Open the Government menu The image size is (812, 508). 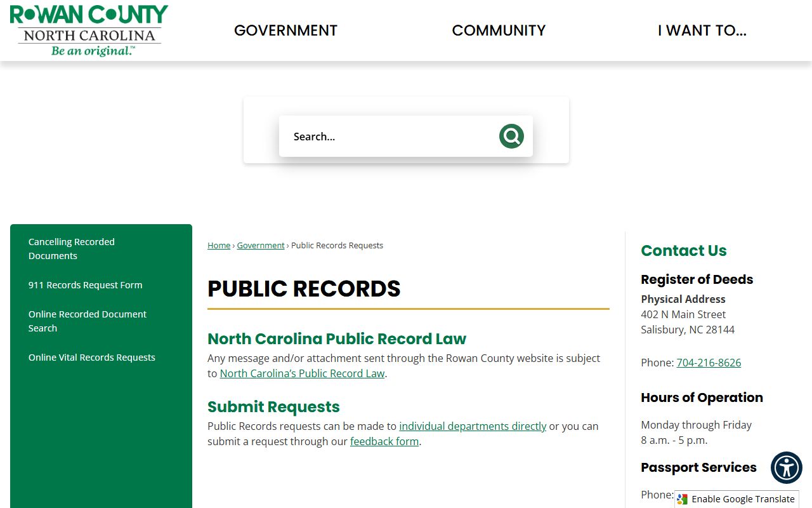click(285, 30)
